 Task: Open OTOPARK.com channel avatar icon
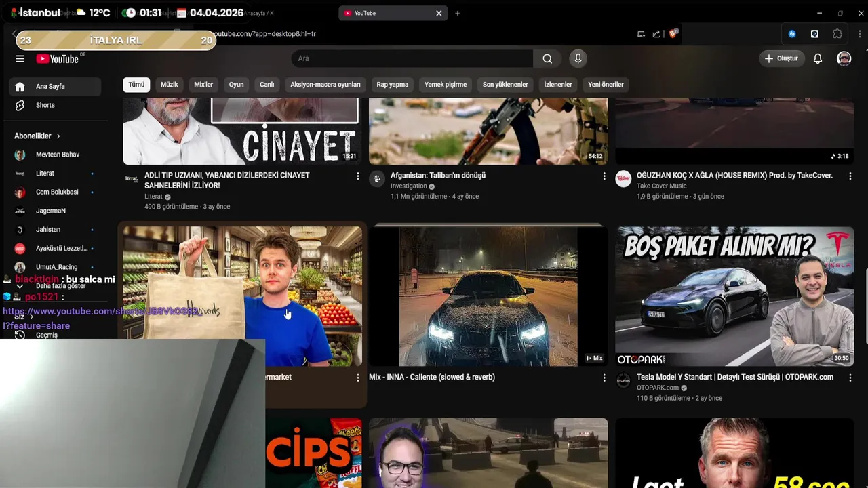(623, 380)
